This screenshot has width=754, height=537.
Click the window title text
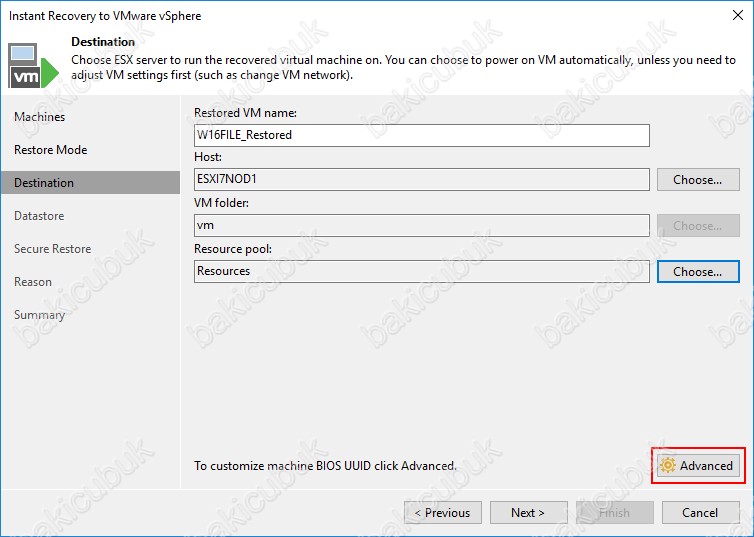pyautogui.click(x=105, y=16)
